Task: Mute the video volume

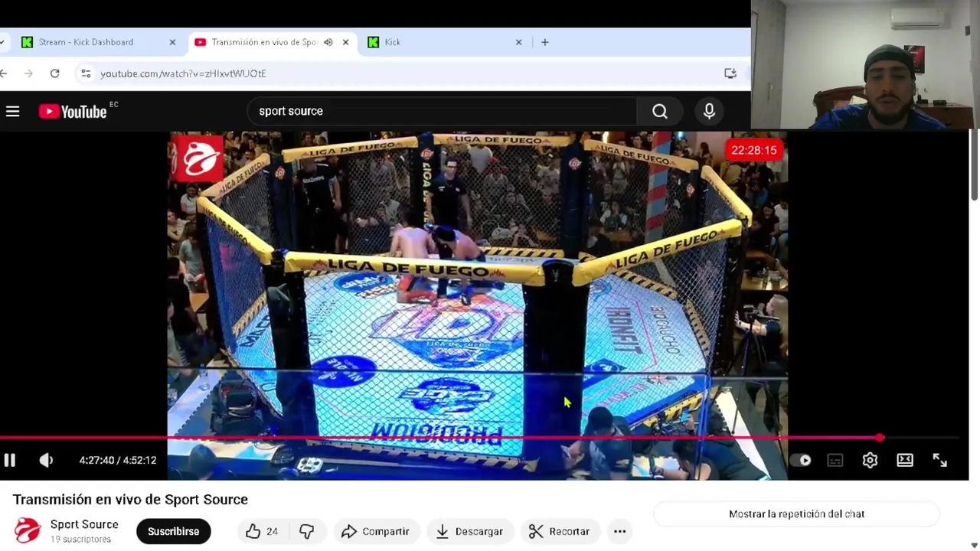Action: (x=46, y=460)
